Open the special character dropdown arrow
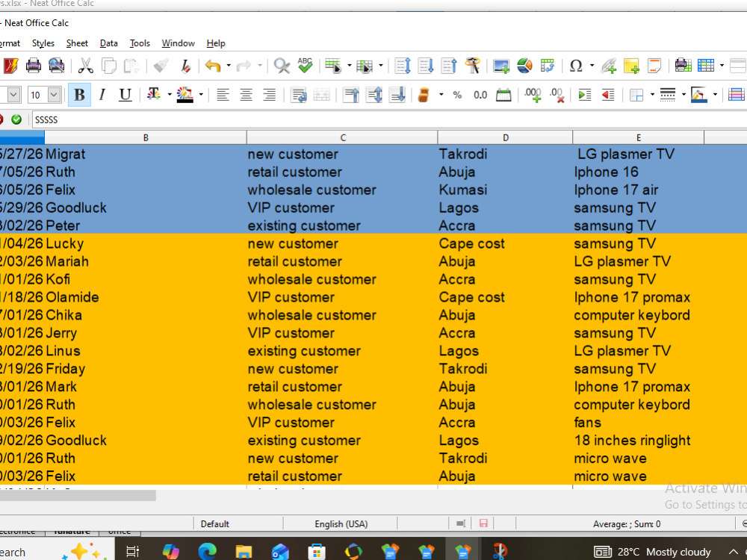This screenshot has width=747, height=560. click(x=592, y=66)
